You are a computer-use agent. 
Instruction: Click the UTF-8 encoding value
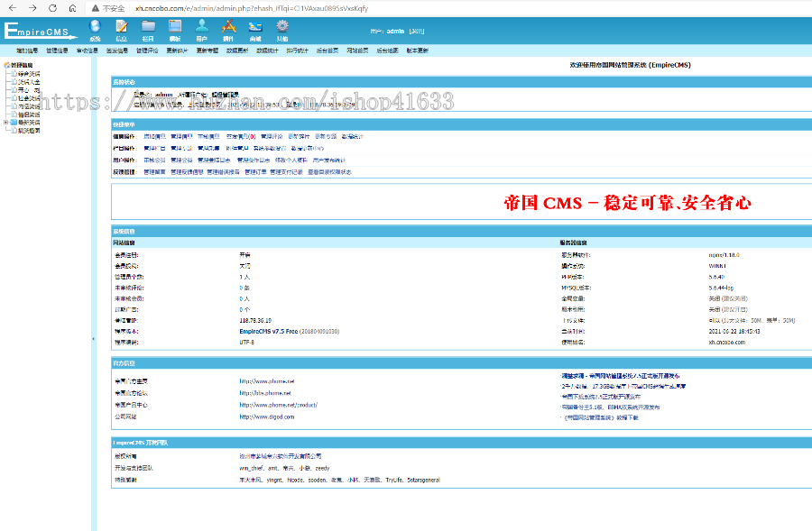point(247,343)
